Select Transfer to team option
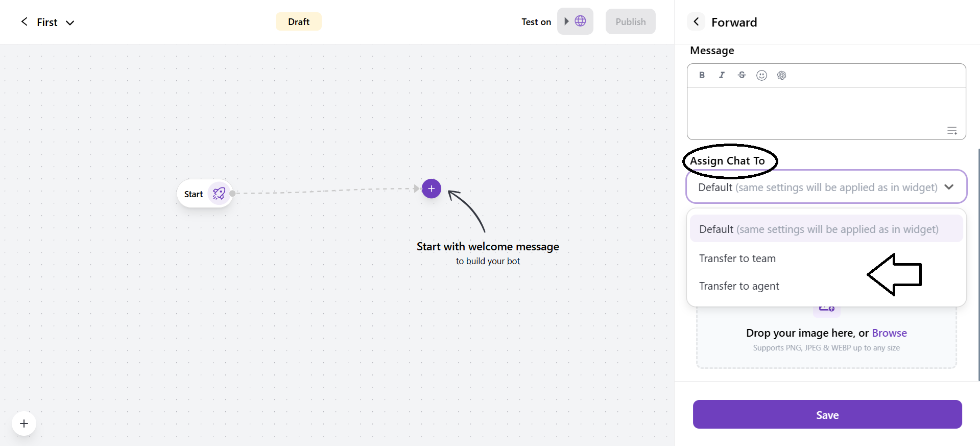This screenshot has height=446, width=980. point(736,258)
